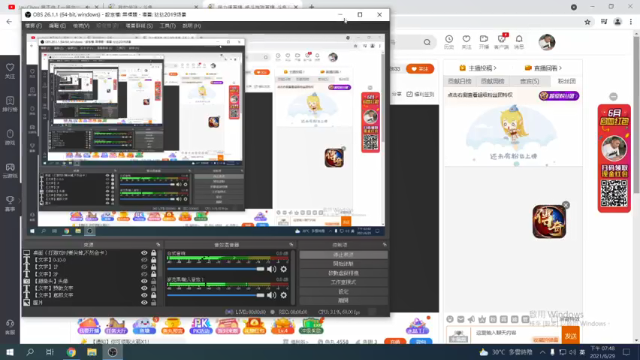Open Task View on the taskbar
The height and width of the screenshot is (360, 640).
(50, 352)
